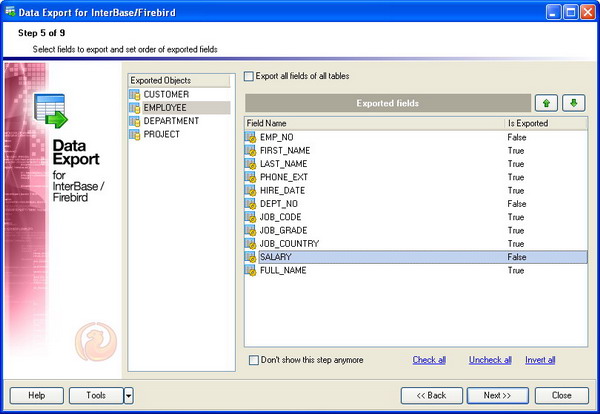Select the JOB_CODE field name
The height and width of the screenshot is (414, 600).
coord(280,217)
